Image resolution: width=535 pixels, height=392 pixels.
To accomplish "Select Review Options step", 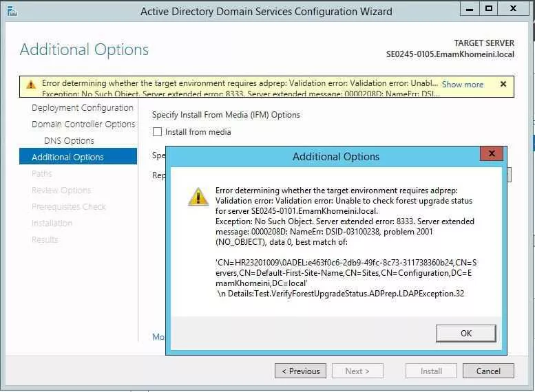I will pyautogui.click(x=61, y=190).
